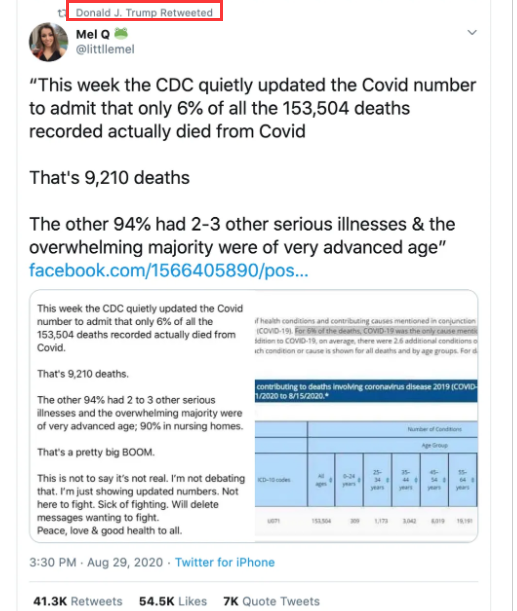517x611 pixels.
Task: Click the All ages sort arrows in table
Action: [331, 480]
